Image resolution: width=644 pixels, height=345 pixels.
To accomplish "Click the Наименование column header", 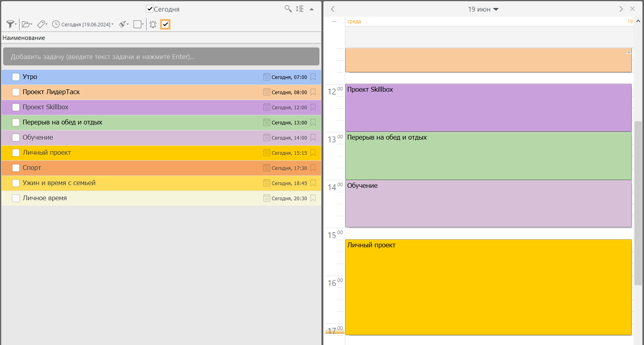I will click(24, 38).
